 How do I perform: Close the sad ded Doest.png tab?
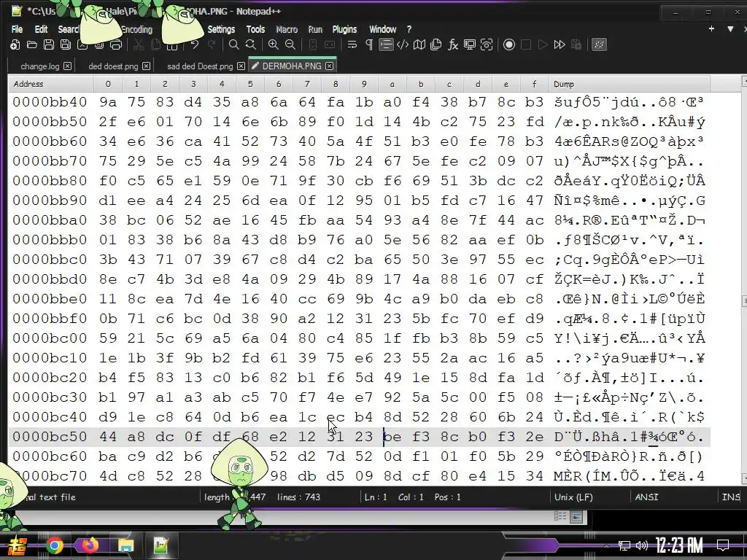click(x=241, y=66)
